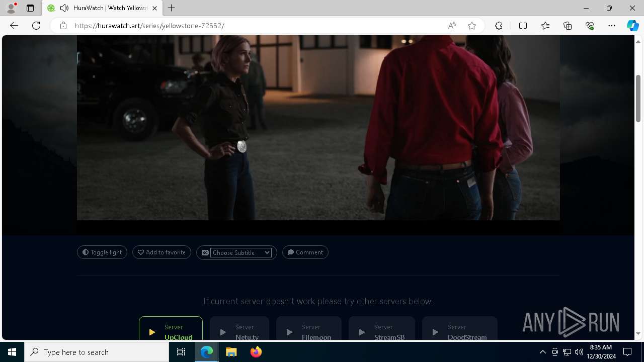Show hidden system tray icons
644x362 pixels.
tap(542, 352)
